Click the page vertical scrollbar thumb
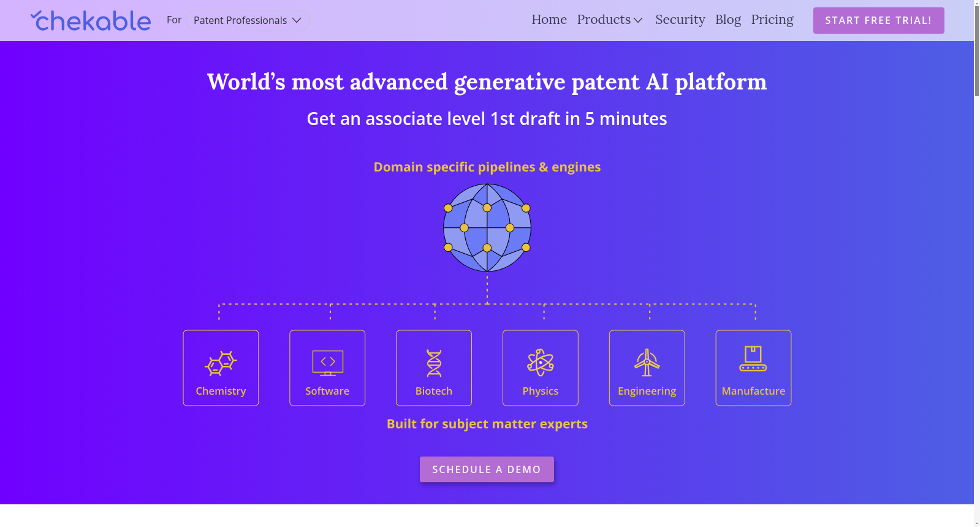Screen dimensions: 980x527 (x=977, y=52)
